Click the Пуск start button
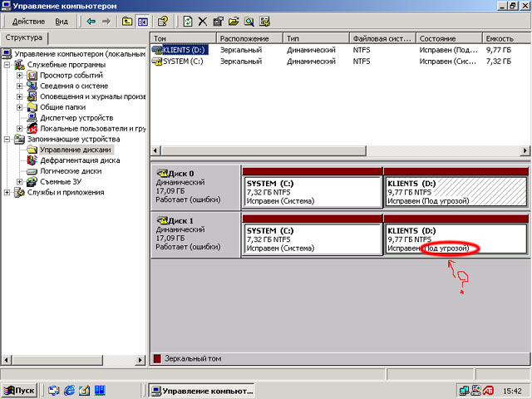The image size is (532, 399). [20, 390]
